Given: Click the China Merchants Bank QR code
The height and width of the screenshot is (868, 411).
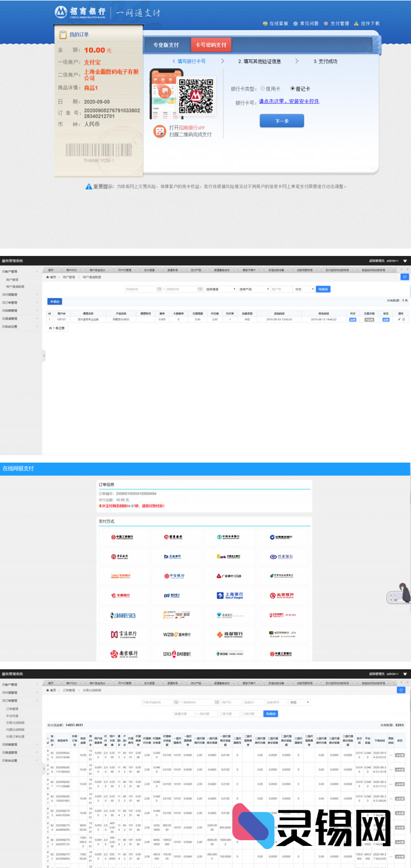Looking at the screenshot, I should (196, 96).
